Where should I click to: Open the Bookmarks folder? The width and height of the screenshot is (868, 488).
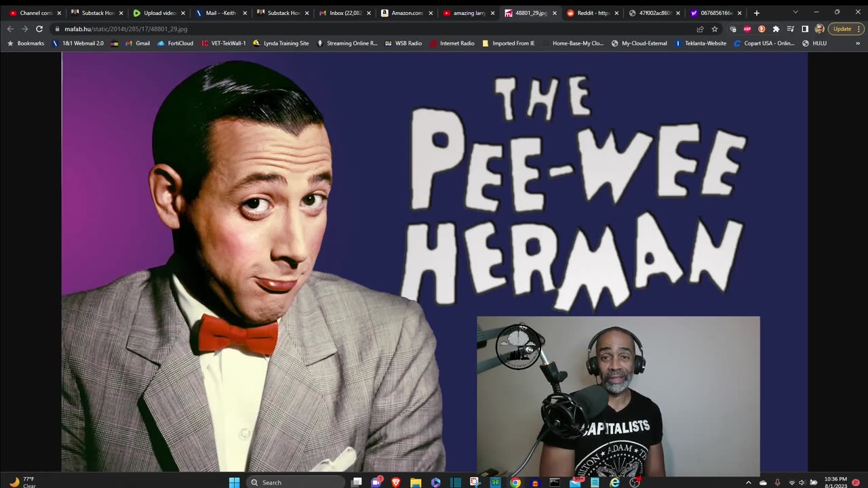[25, 43]
